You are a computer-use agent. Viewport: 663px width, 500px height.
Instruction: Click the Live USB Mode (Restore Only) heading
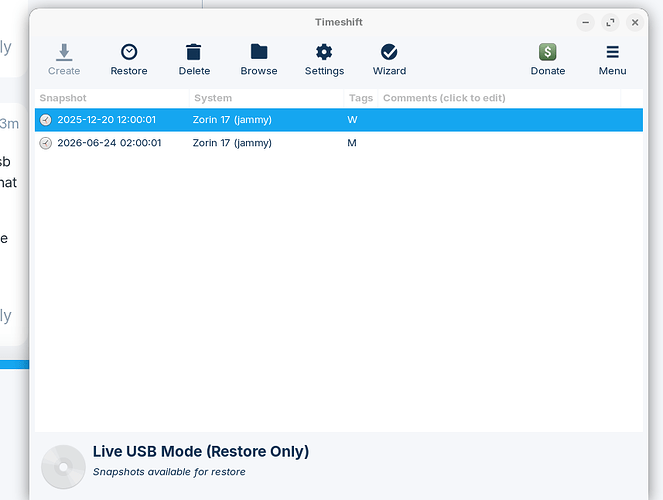click(x=201, y=451)
